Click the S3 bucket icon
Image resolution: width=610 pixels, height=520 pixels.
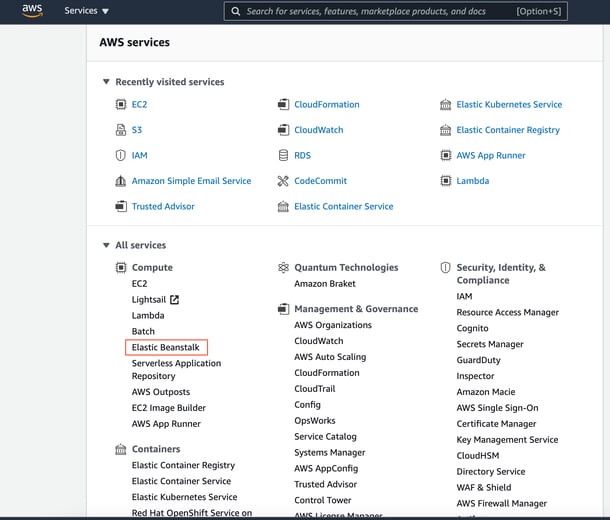121,130
